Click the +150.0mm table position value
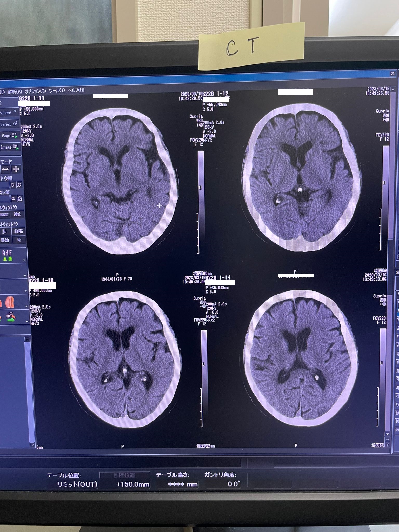 (x=133, y=484)
